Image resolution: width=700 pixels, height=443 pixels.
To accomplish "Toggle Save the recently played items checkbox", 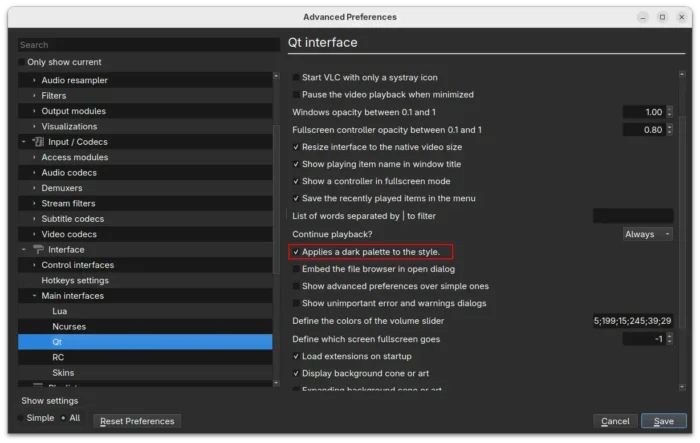I will (296, 198).
